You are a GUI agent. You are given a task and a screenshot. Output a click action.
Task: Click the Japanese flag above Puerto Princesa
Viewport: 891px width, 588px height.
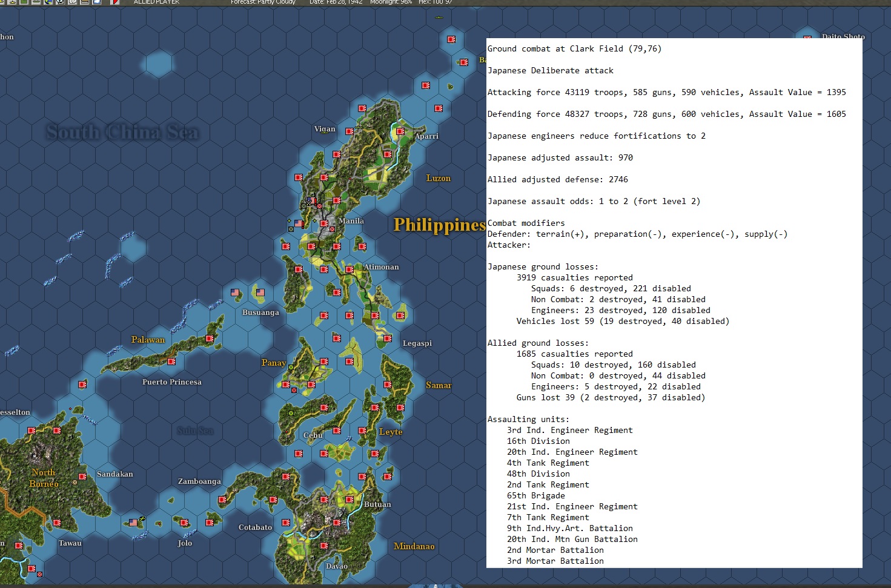point(171,362)
